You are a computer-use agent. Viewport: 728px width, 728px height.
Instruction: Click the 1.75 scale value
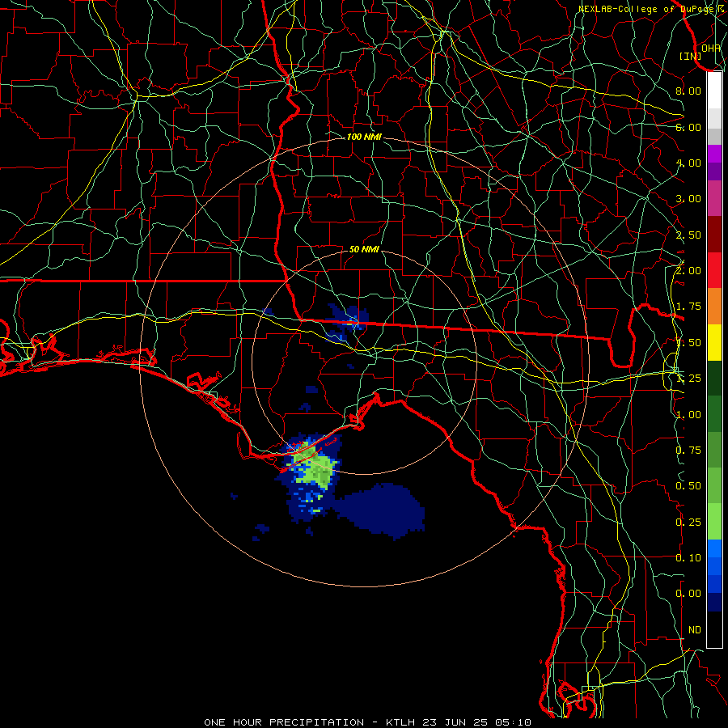688,307
